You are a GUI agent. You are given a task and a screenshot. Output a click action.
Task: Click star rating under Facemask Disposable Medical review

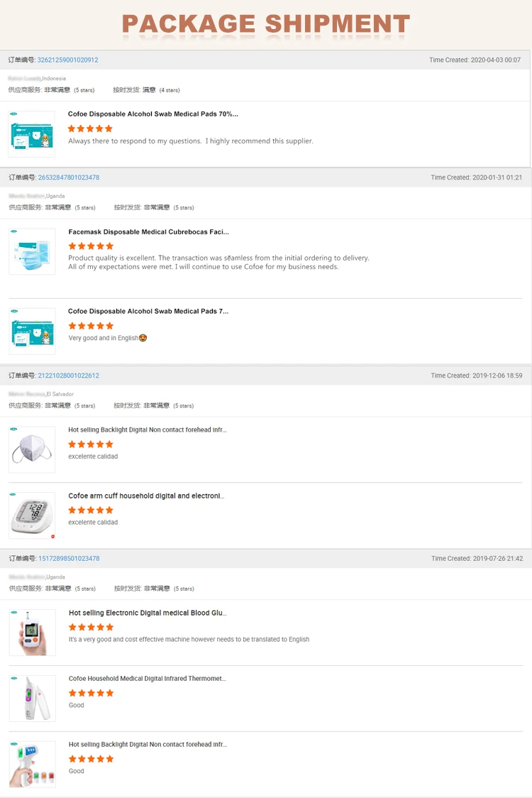91,246
